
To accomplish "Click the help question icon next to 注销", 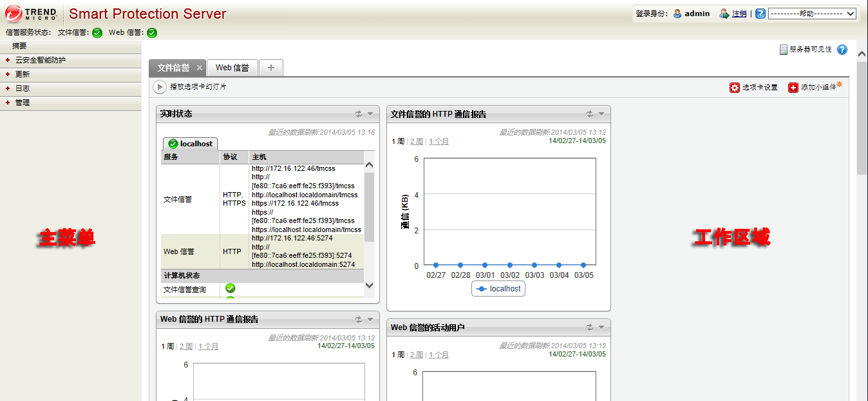I will point(760,14).
